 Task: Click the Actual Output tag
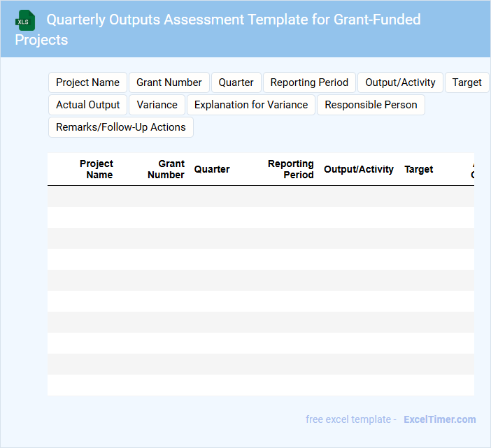[87, 105]
